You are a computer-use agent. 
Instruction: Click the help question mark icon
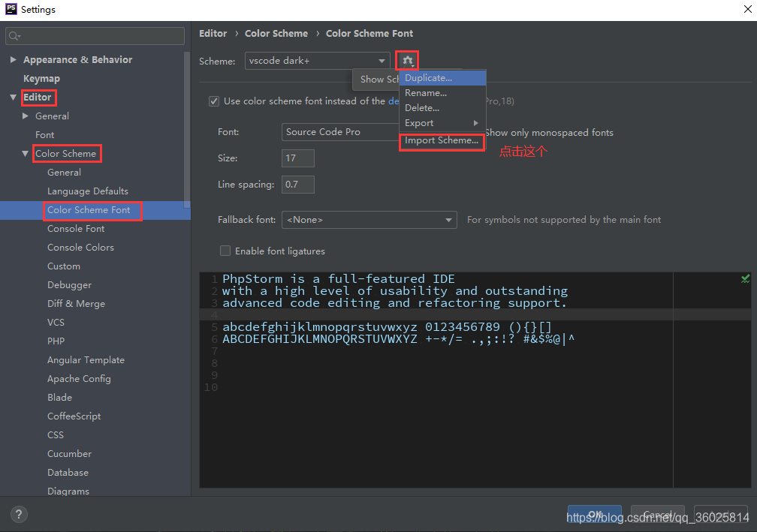[18, 514]
